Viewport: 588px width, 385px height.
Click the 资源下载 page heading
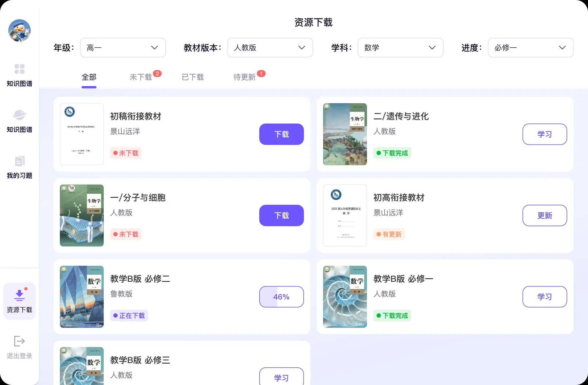[313, 22]
